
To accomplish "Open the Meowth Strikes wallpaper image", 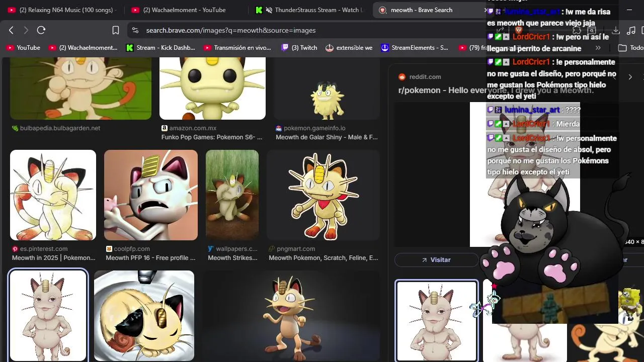I will click(232, 195).
